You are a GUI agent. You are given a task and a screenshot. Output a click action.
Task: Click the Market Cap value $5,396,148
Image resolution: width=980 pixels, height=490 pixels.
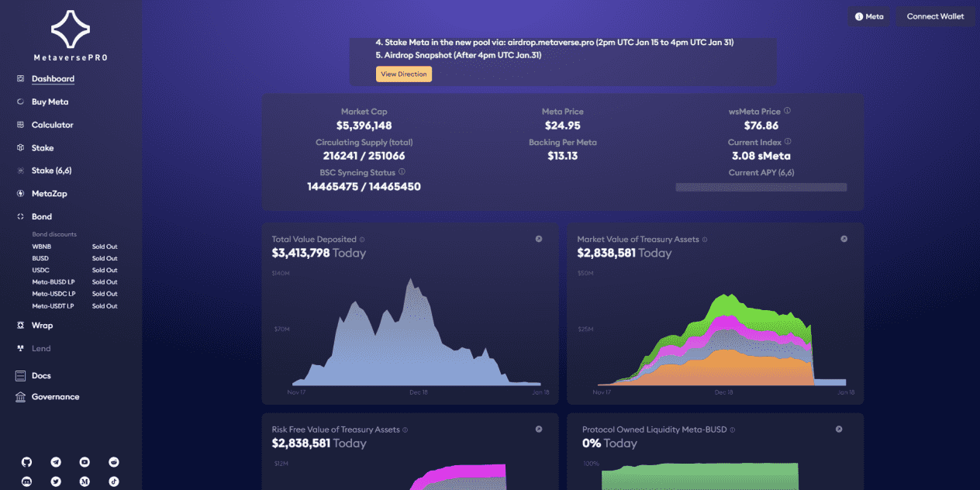(364, 126)
